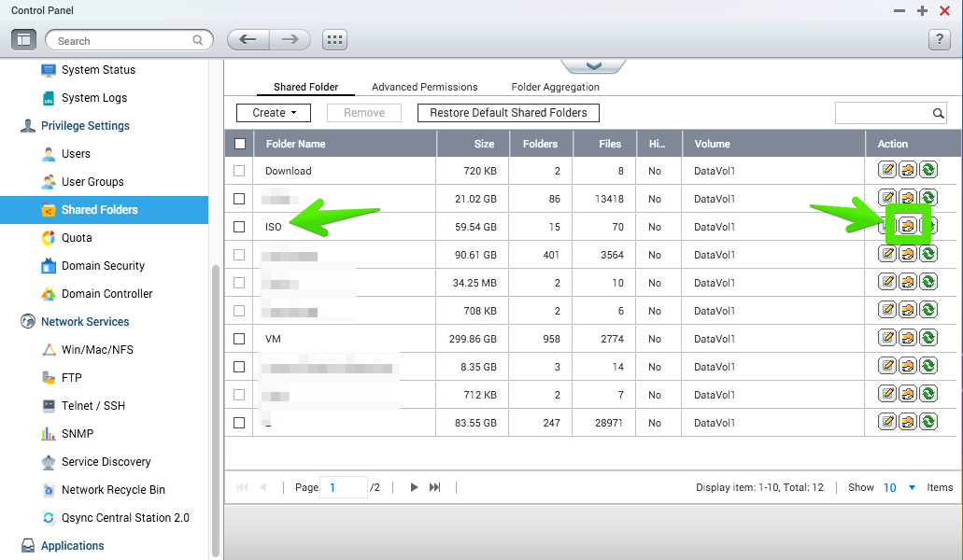Edit access permissions for the ISO folder
This screenshot has width=963, height=560.
pyautogui.click(x=908, y=225)
